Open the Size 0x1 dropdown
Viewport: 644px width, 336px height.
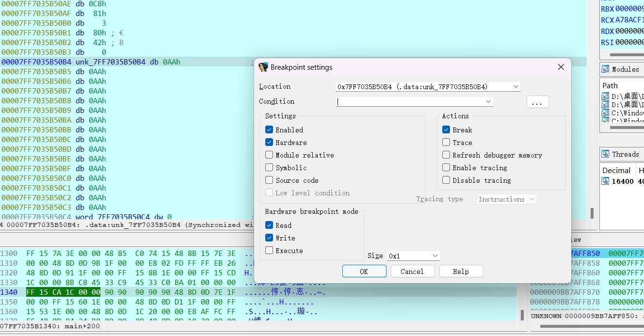click(x=435, y=256)
